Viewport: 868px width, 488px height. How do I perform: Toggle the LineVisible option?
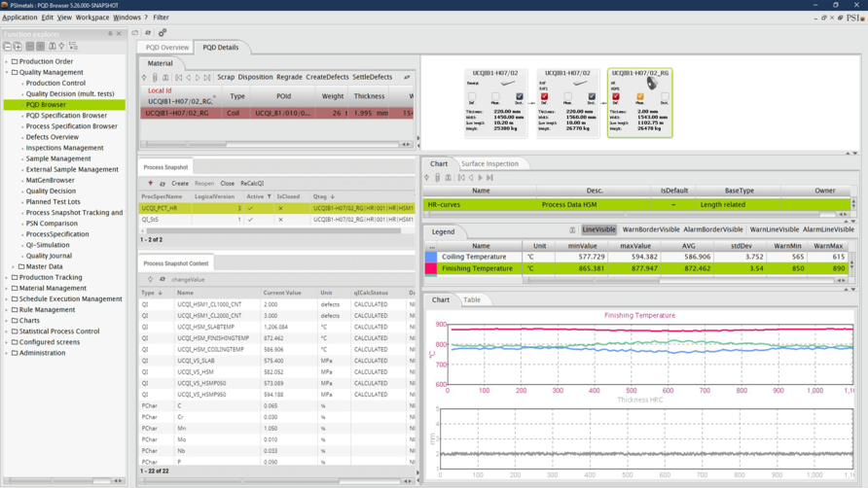(x=599, y=229)
